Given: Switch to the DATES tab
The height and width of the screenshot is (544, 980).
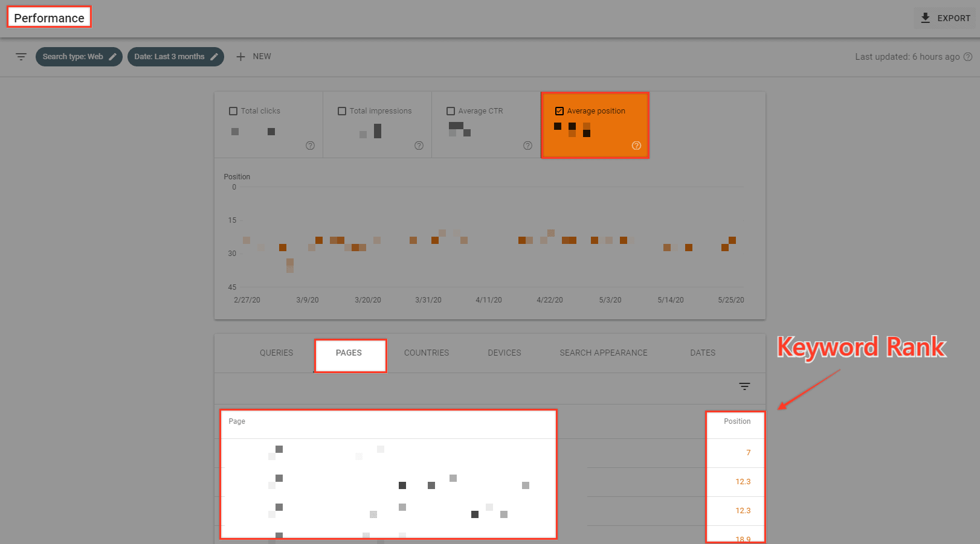Looking at the screenshot, I should click(x=703, y=353).
